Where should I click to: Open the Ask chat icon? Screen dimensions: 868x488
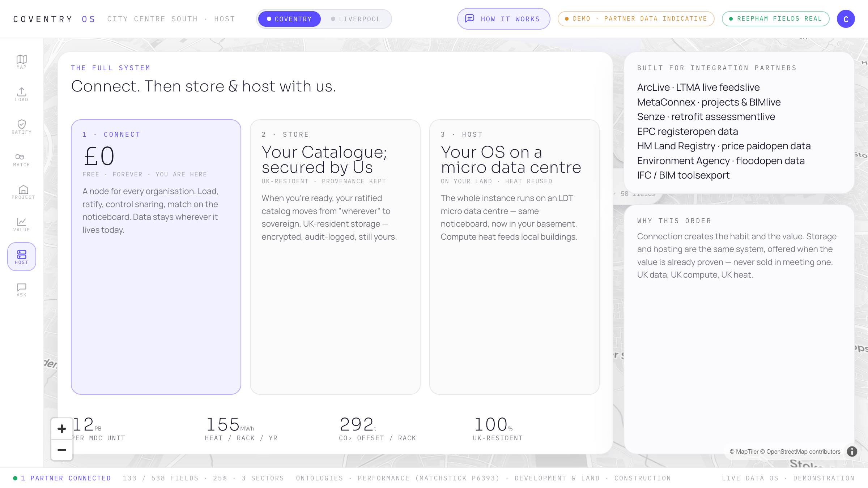click(x=21, y=289)
